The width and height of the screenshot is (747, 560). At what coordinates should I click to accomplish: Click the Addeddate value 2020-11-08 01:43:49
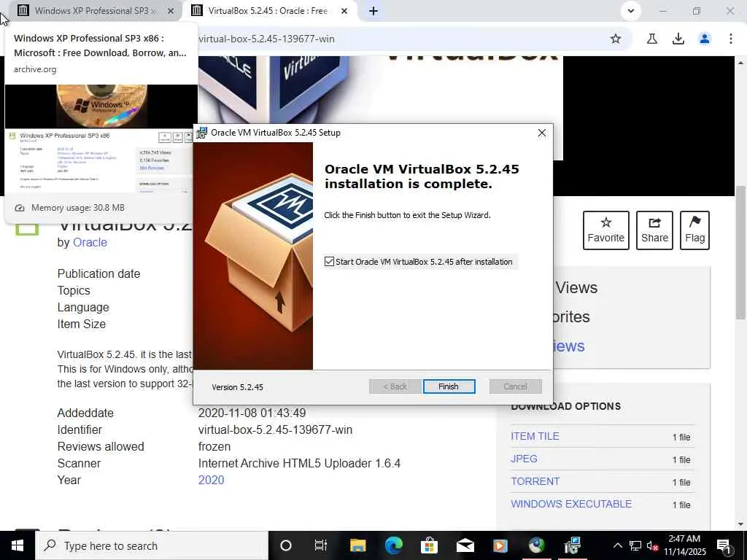[x=252, y=413]
